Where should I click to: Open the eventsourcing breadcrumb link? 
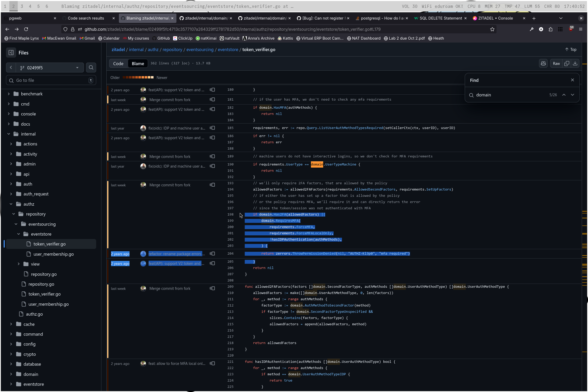point(200,50)
